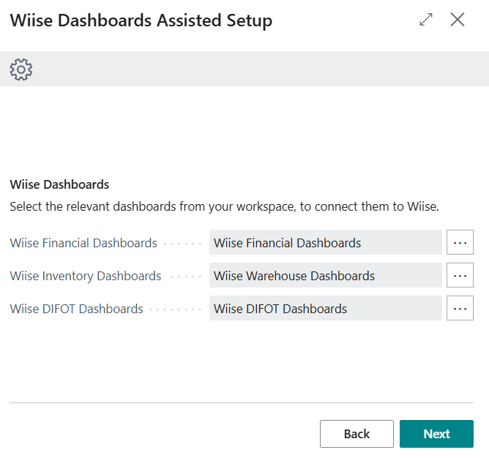The width and height of the screenshot is (489, 458).
Task: Select the Wiise DIFOT Dashboards input field
Action: tap(325, 309)
